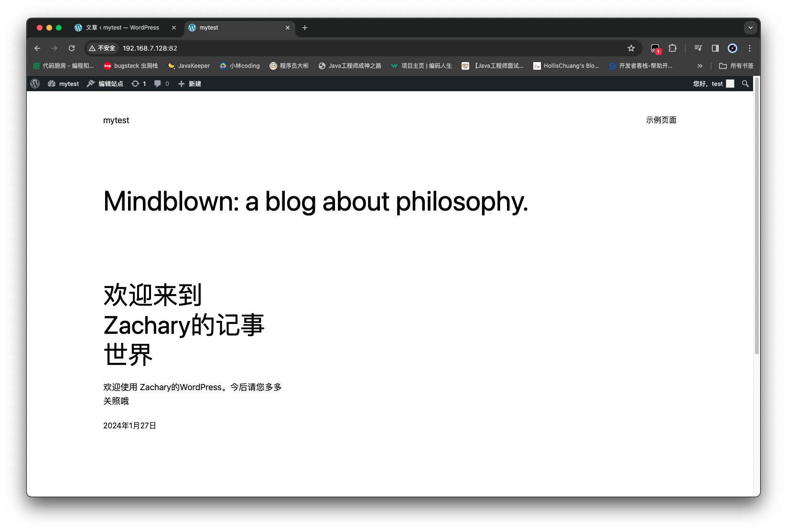Viewport: 787px width, 532px height.
Task: Open the 所有书签 folder
Action: [x=736, y=66]
